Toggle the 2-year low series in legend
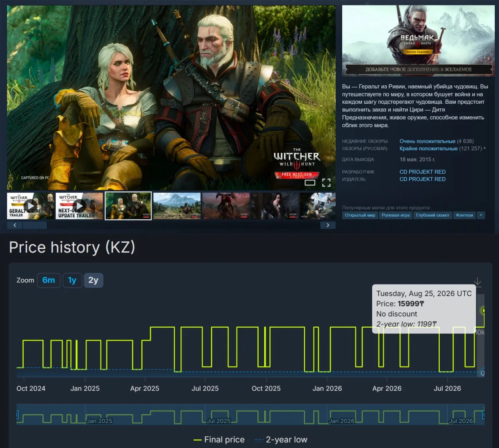The height and width of the screenshot is (448, 499). pyautogui.click(x=281, y=439)
